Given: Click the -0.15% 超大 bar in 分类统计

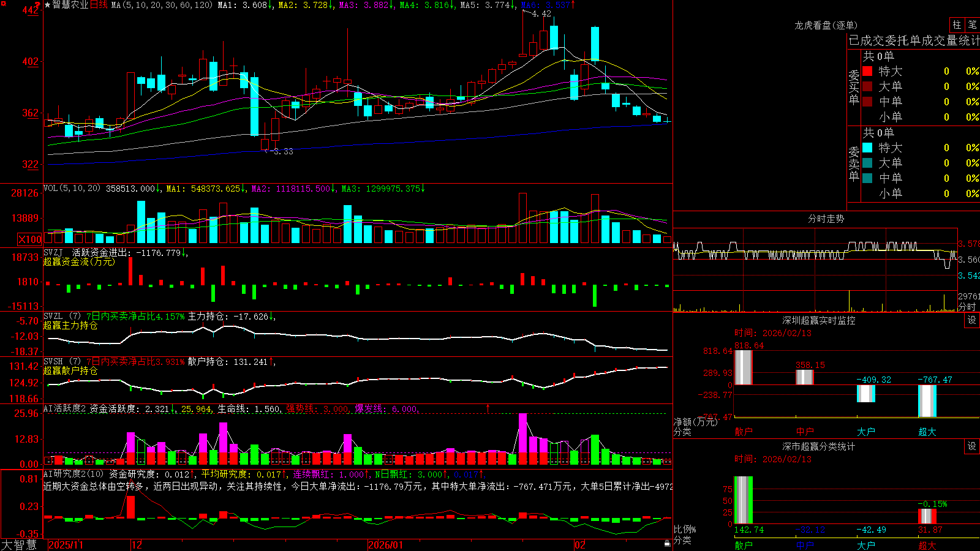Looking at the screenshot, I should tap(927, 516).
